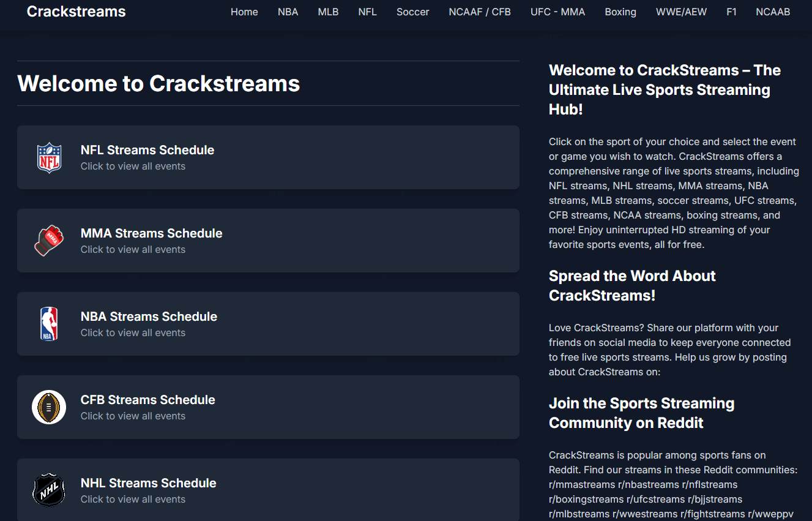
Task: Click the NFL shield logo icon
Action: point(49,157)
